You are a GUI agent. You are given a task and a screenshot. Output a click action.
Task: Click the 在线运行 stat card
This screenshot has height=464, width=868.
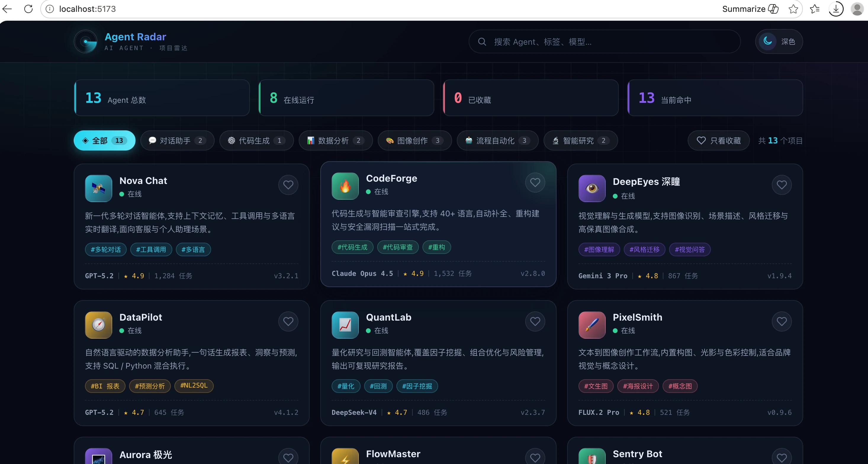[346, 98]
